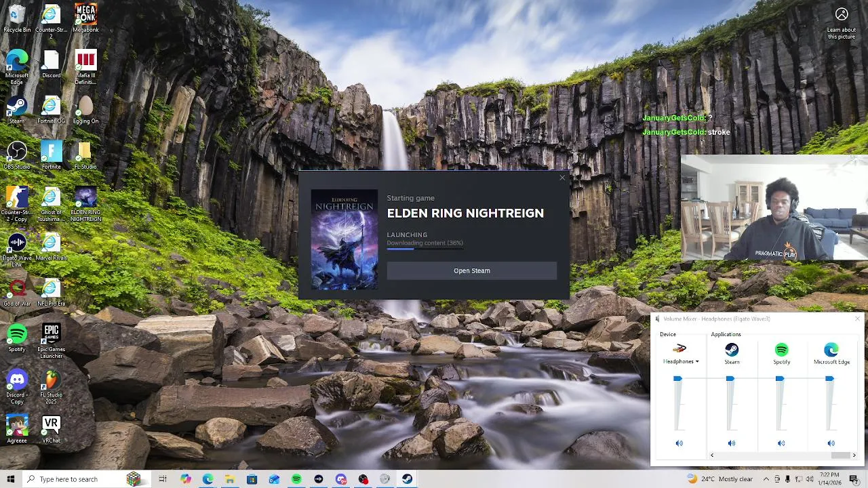Mute Spotify in the Volume Mixer
The width and height of the screenshot is (868, 488).
coord(781,443)
